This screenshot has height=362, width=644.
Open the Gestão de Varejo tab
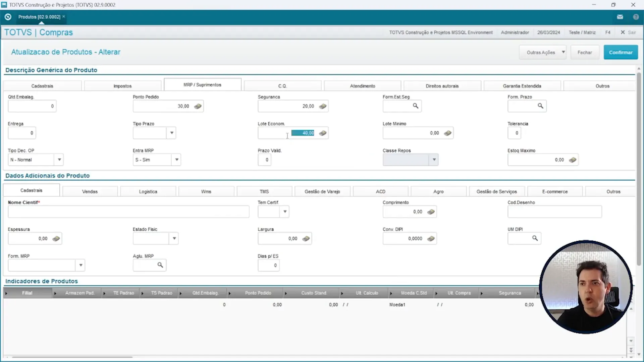[x=322, y=191]
